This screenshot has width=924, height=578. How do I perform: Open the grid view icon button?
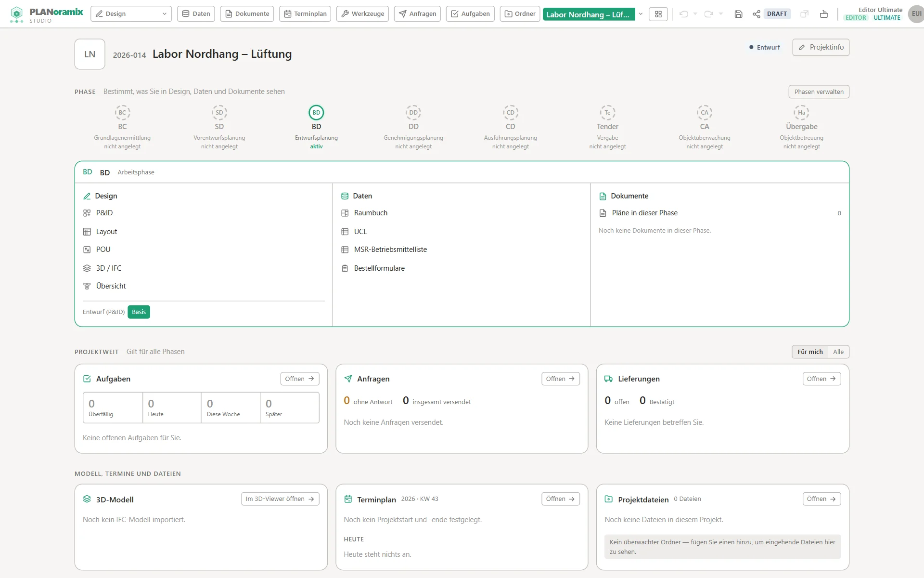pyautogui.click(x=658, y=14)
